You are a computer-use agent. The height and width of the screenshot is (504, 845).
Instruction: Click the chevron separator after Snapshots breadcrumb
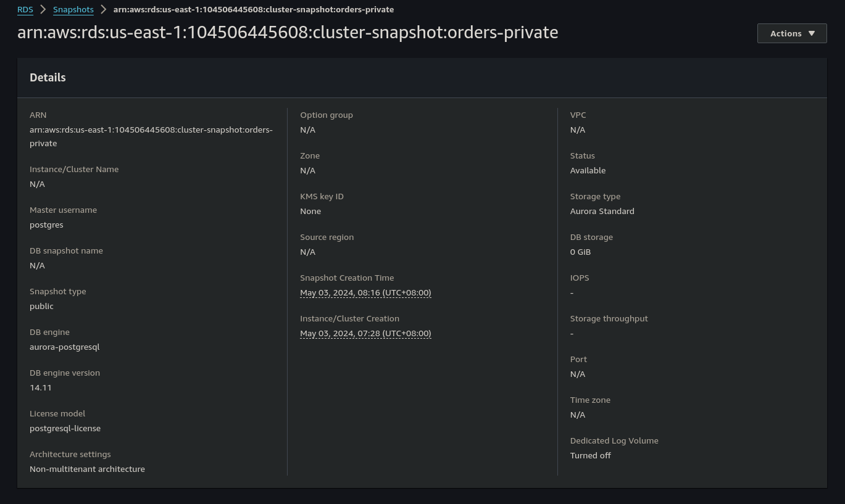(x=104, y=10)
